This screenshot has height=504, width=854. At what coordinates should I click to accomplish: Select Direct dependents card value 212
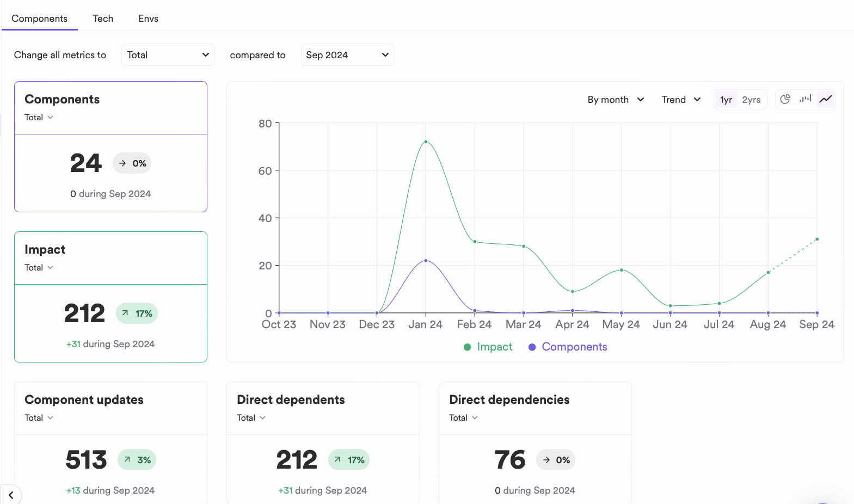[x=297, y=460]
